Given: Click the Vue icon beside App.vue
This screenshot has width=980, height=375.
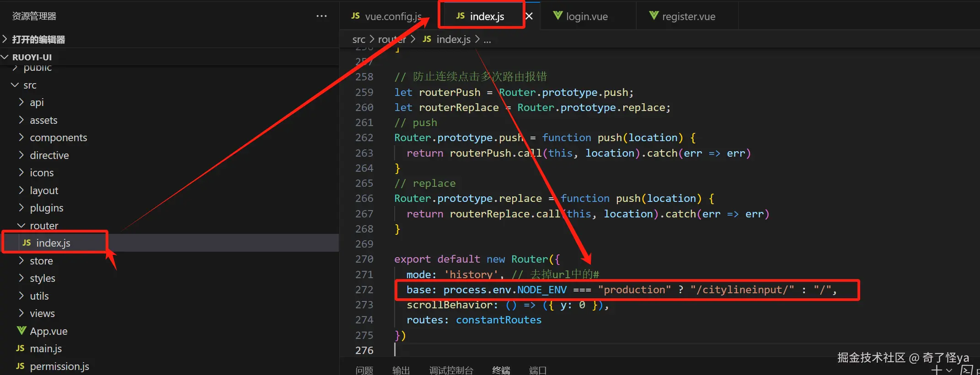Looking at the screenshot, I should [21, 330].
